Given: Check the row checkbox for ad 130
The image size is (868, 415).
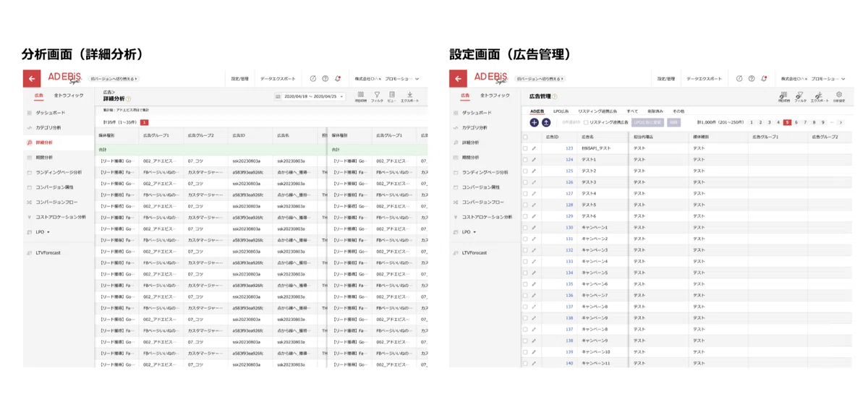Looking at the screenshot, I should 525,228.
